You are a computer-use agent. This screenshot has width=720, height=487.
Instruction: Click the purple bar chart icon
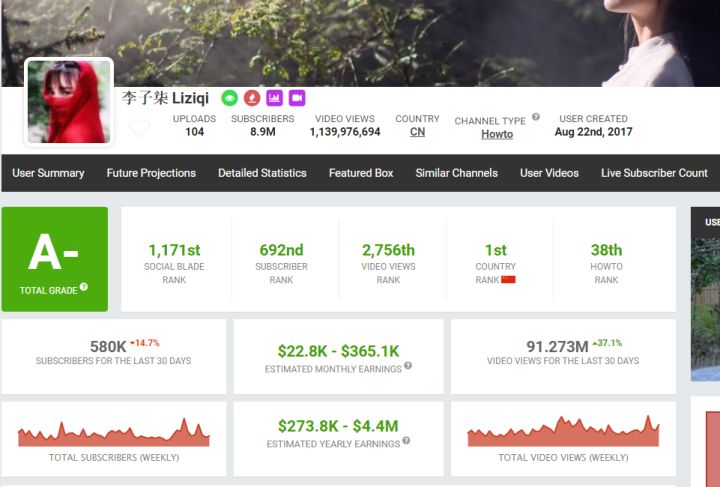point(274,98)
